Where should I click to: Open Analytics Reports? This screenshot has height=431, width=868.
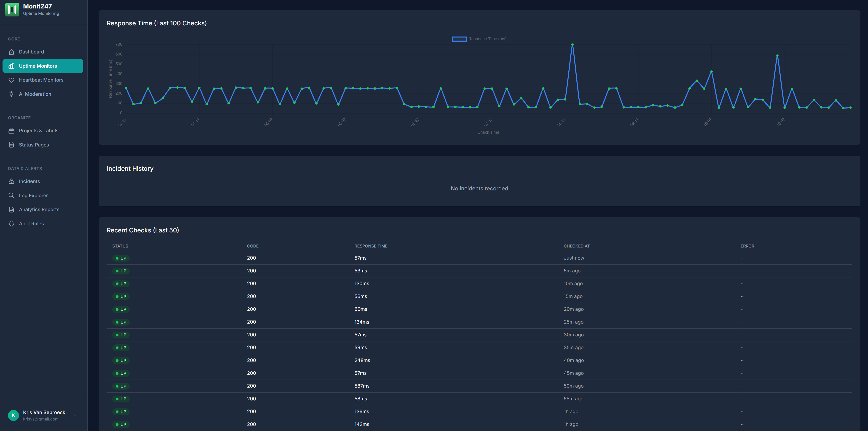click(39, 209)
